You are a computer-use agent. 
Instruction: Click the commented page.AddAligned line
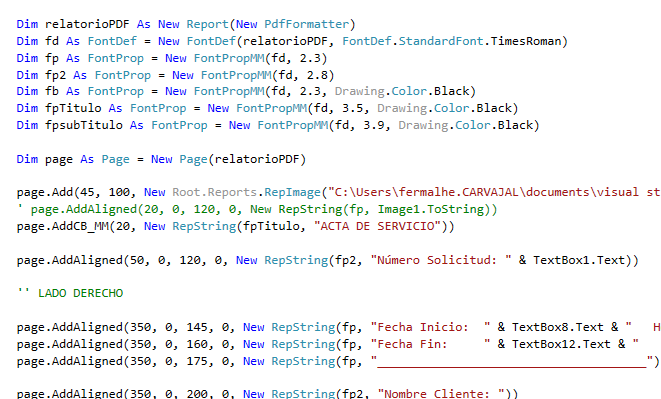pos(257,209)
